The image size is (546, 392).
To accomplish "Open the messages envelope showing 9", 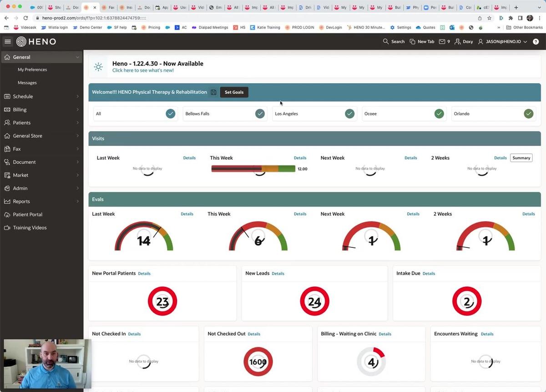I will tap(442, 41).
